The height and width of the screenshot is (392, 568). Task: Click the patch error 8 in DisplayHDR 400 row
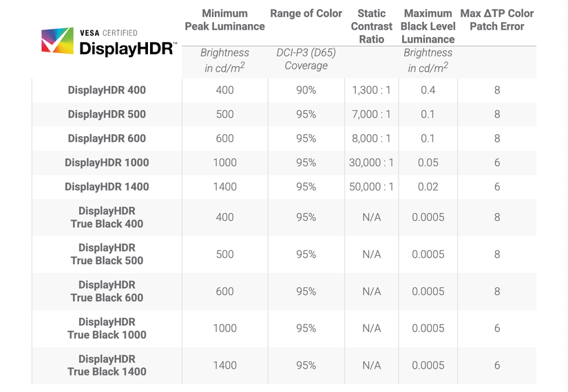[x=497, y=90]
